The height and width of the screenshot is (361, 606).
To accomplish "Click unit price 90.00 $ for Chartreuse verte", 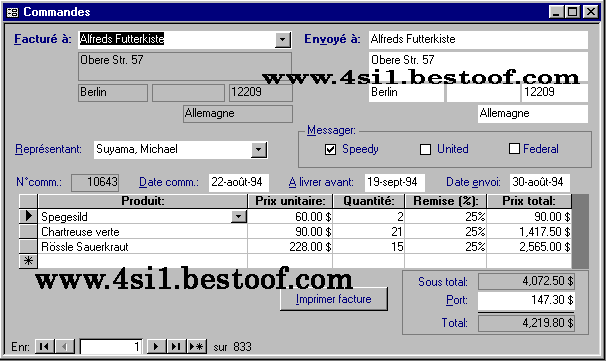I will pos(290,232).
